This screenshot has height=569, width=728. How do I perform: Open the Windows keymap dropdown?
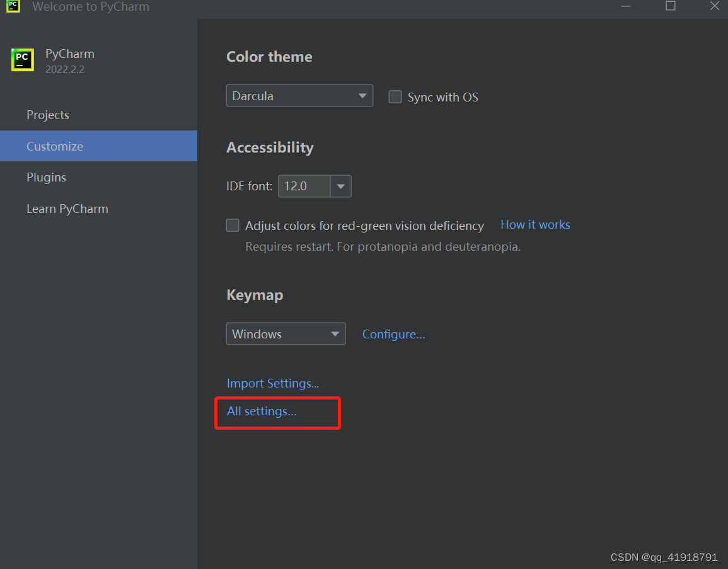286,334
